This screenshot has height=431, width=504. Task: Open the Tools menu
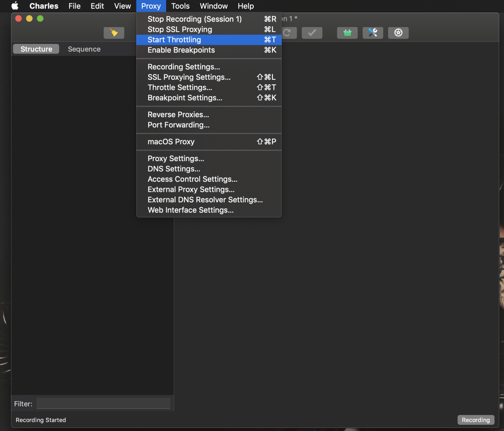[180, 6]
